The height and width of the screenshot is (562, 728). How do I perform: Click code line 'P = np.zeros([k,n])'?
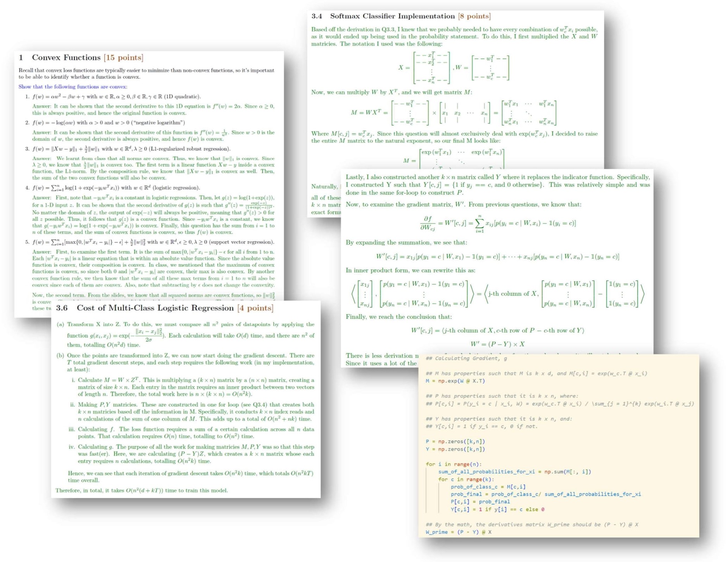point(455,441)
